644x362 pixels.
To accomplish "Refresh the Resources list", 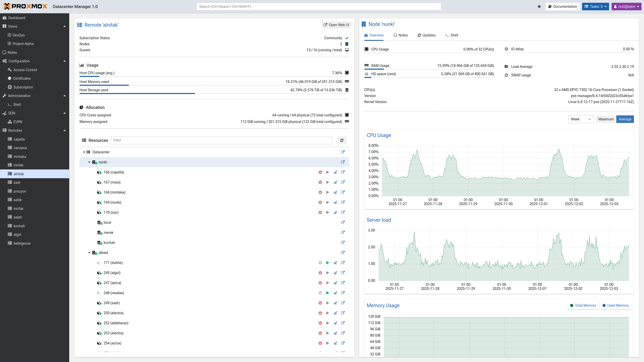I will [342, 140].
